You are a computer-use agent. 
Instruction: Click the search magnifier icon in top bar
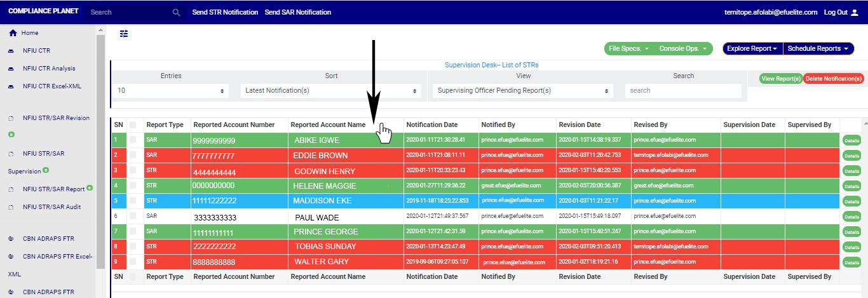tap(177, 13)
